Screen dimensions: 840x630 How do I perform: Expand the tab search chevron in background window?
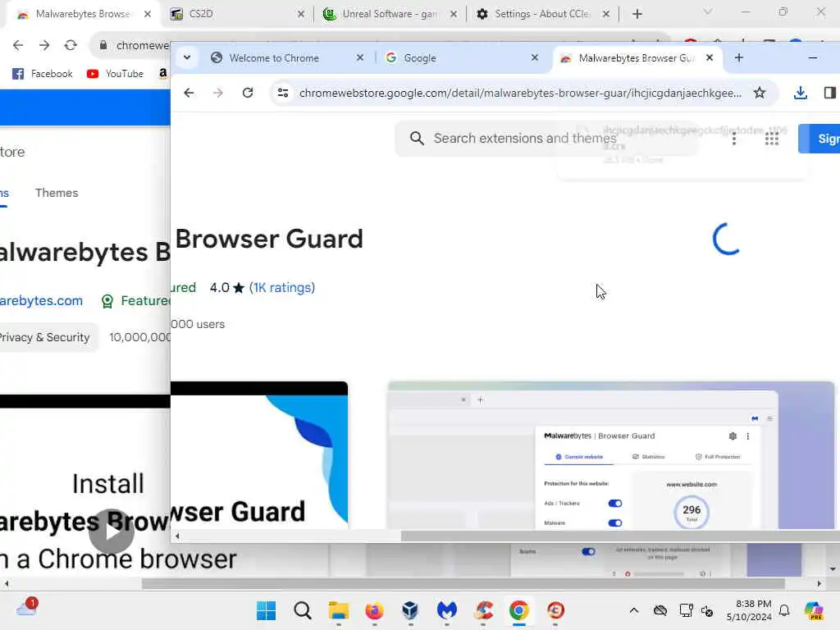(x=708, y=11)
